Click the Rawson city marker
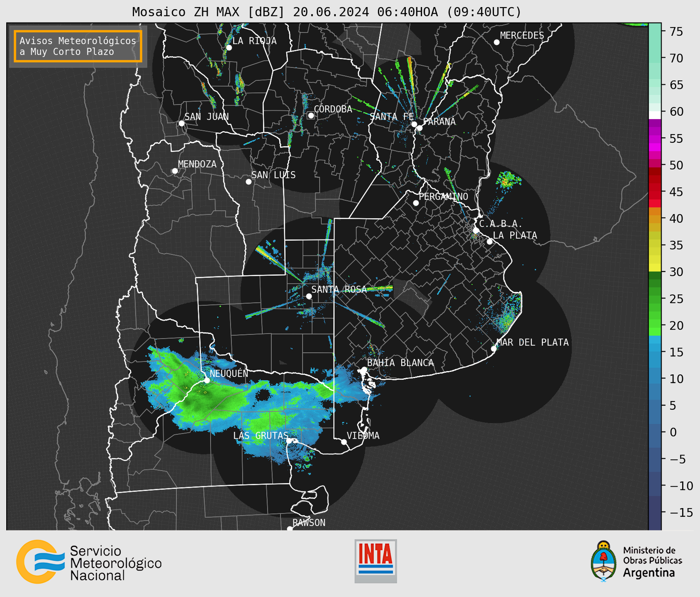Screen dimensions: 700x597 pos(290,529)
